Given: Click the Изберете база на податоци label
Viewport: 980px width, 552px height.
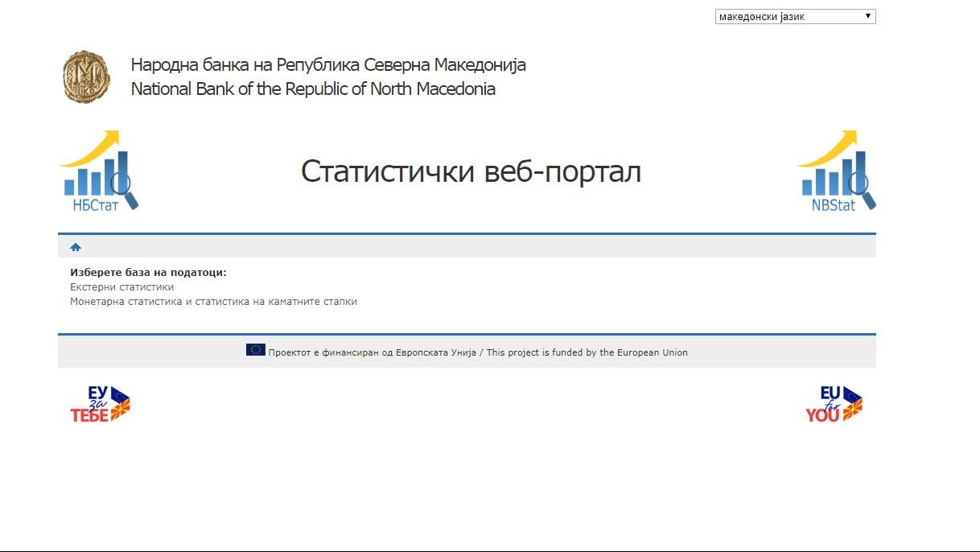Looking at the screenshot, I should (148, 273).
